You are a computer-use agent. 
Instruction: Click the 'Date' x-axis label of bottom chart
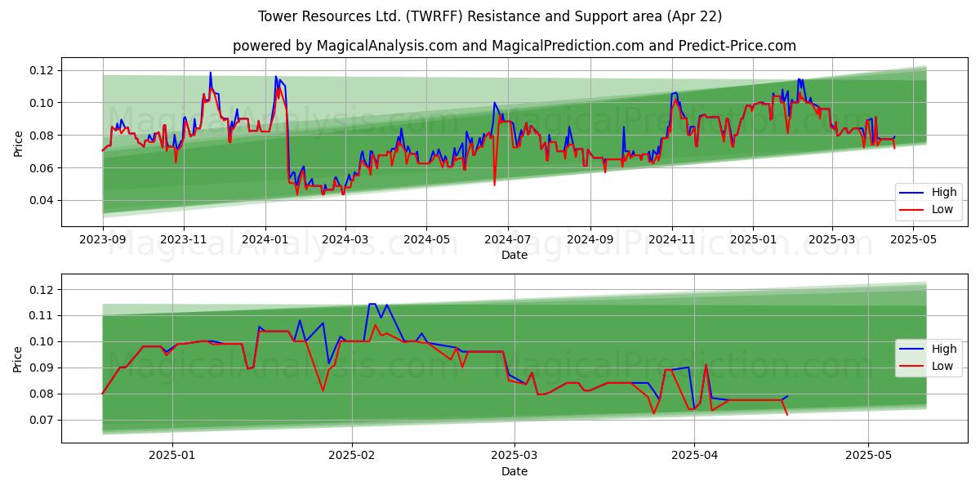click(x=514, y=471)
